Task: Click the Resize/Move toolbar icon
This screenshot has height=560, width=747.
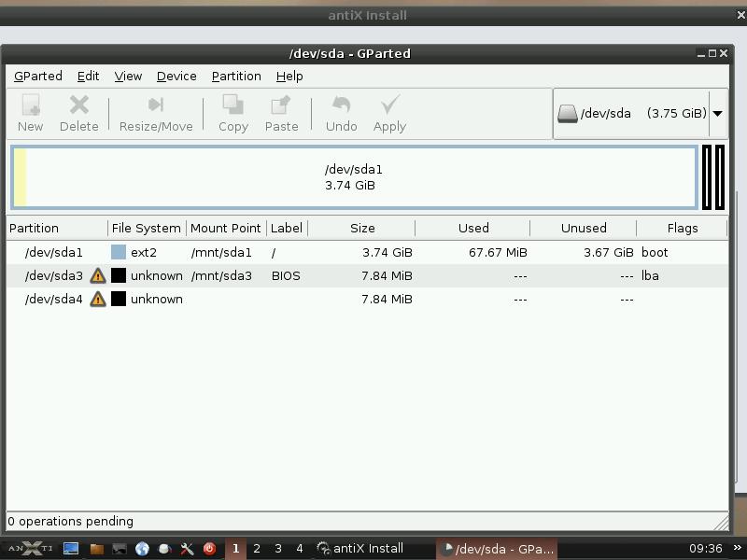Action: click(156, 105)
